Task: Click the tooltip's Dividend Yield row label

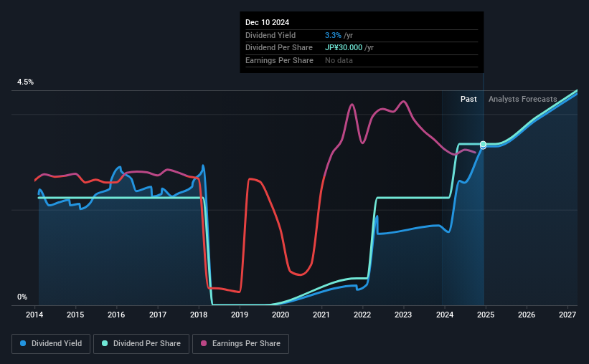Action: tap(270, 35)
